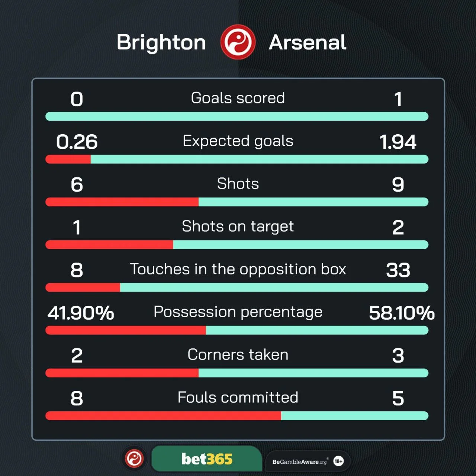Open the bet365 green banner

pyautogui.click(x=207, y=459)
